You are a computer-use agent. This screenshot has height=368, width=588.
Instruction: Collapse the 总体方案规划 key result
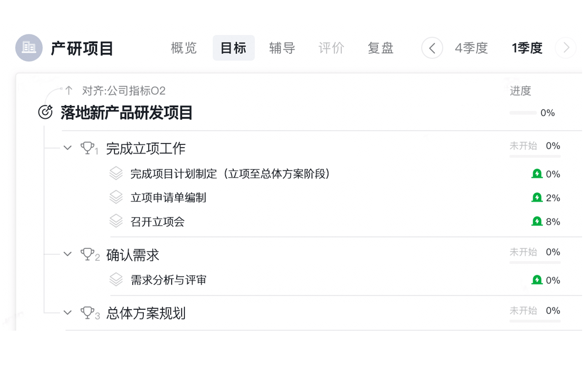coord(68,313)
